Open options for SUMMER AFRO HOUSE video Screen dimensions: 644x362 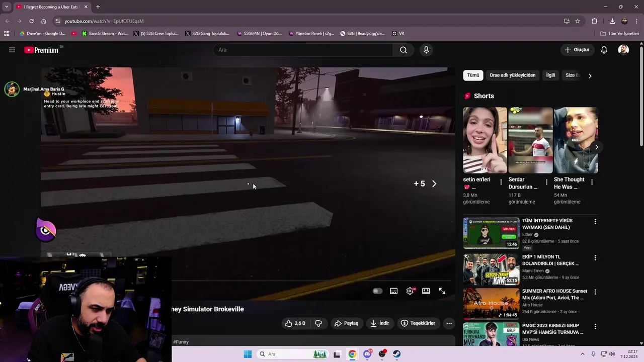(595, 292)
